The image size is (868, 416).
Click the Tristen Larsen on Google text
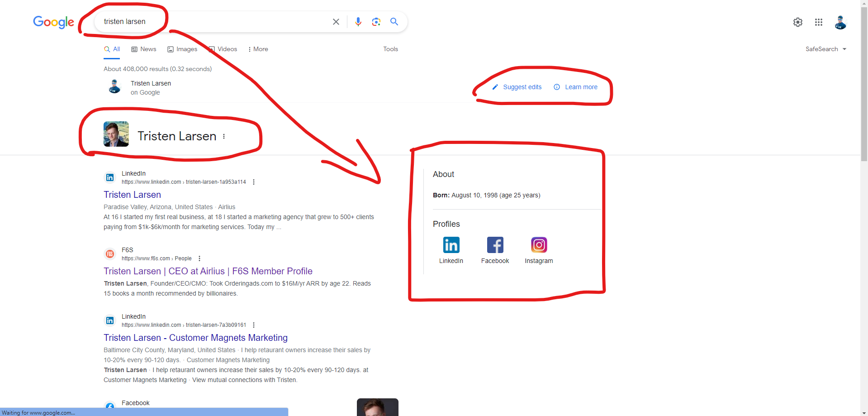coord(151,88)
